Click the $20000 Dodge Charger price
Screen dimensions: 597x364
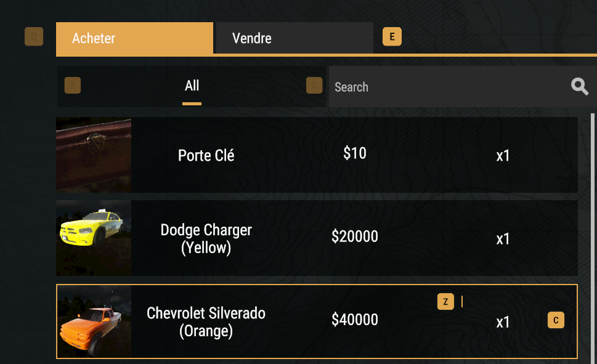(355, 237)
